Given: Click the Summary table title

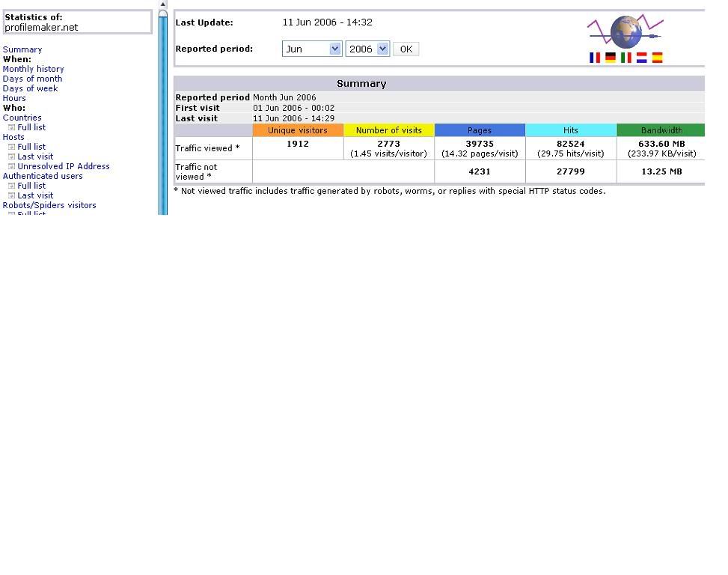Looking at the screenshot, I should pyautogui.click(x=361, y=84).
